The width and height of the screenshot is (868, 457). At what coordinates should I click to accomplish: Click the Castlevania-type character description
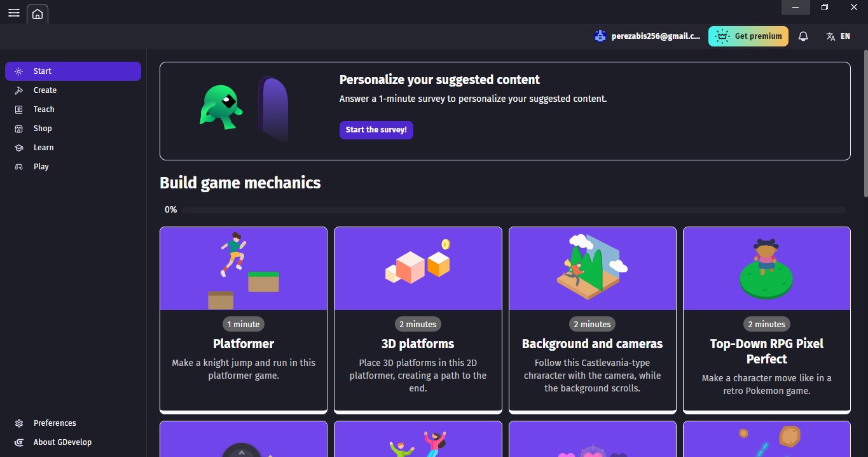[x=593, y=376]
